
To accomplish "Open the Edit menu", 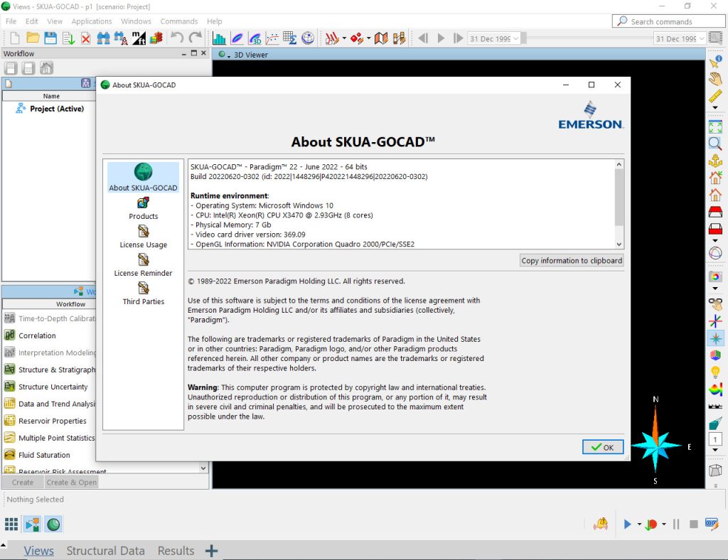I will pos(31,21).
